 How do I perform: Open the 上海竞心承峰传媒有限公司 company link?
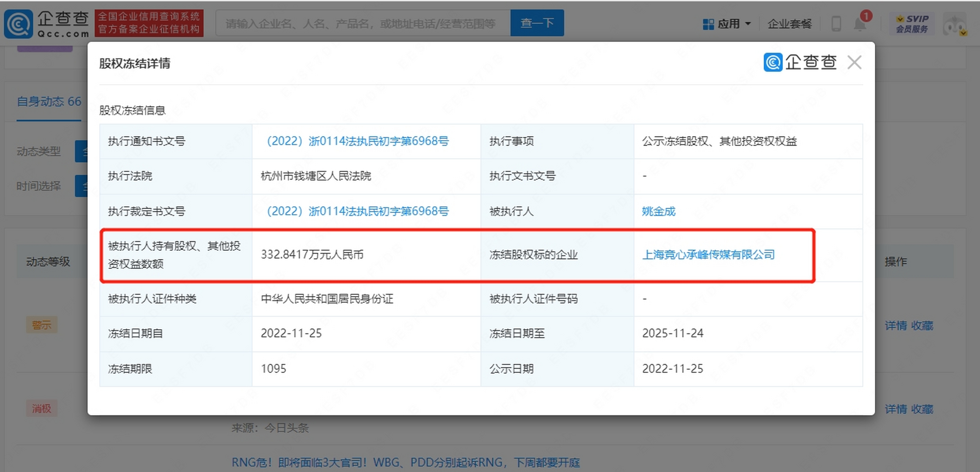click(x=708, y=255)
